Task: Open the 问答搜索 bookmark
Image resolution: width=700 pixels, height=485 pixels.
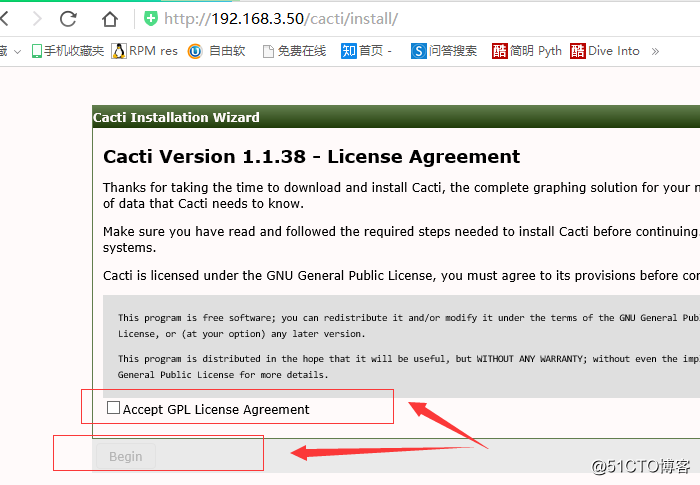Action: tap(444, 51)
